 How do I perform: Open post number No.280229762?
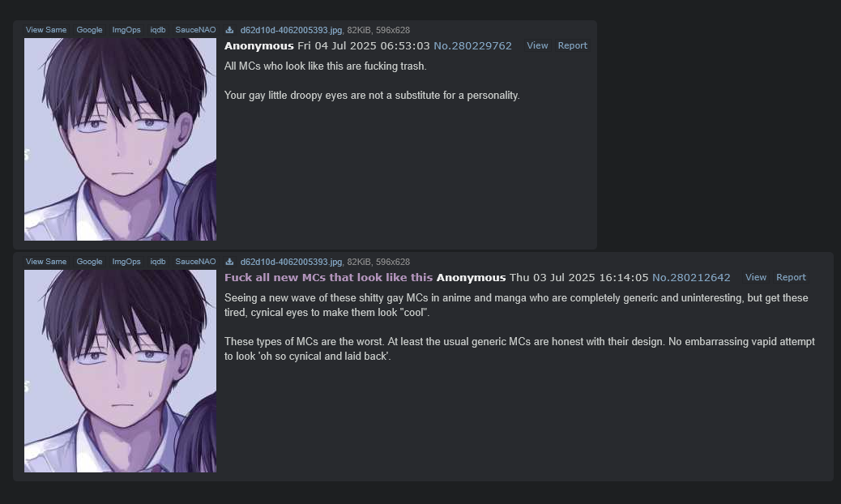[472, 45]
